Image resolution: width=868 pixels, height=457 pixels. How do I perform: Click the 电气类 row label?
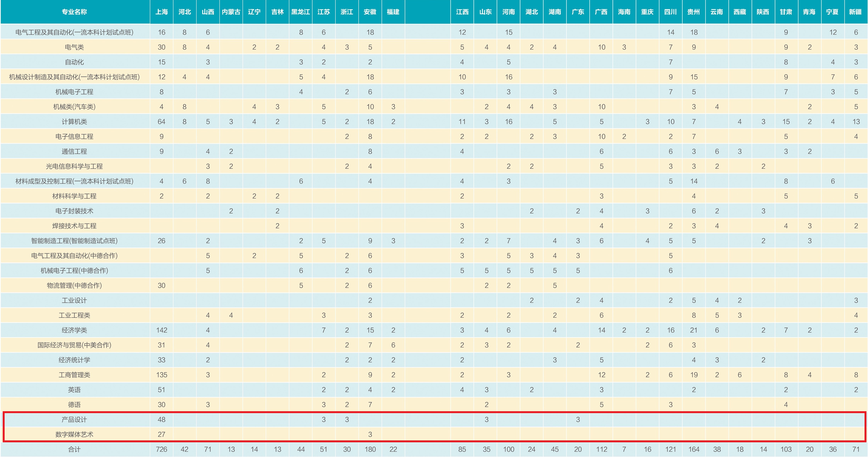74,47
